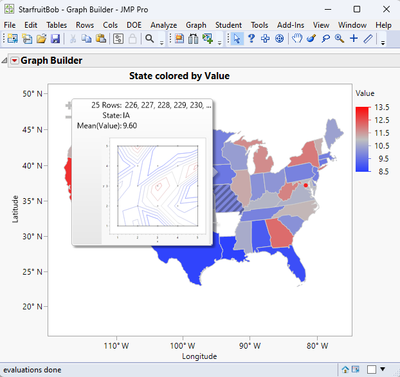The width and height of the screenshot is (400, 377).
Task: Click the Search magnifier icon in toolbar
Action: [150, 39]
